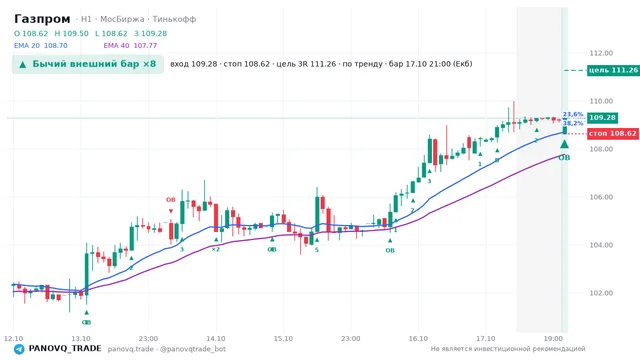Image resolution: width=640 pixels, height=360 pixels.
Task: Click the 23,6% Fibonacci level label
Action: [573, 114]
